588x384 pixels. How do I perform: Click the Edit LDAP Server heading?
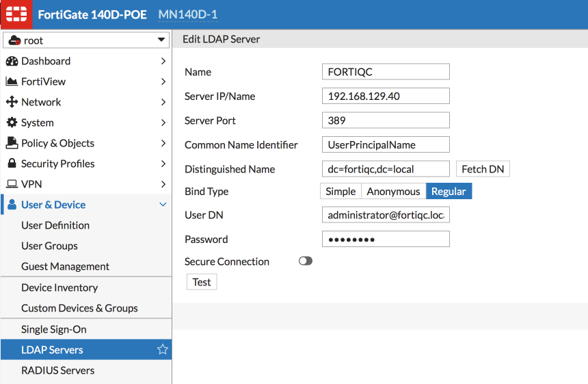click(222, 39)
